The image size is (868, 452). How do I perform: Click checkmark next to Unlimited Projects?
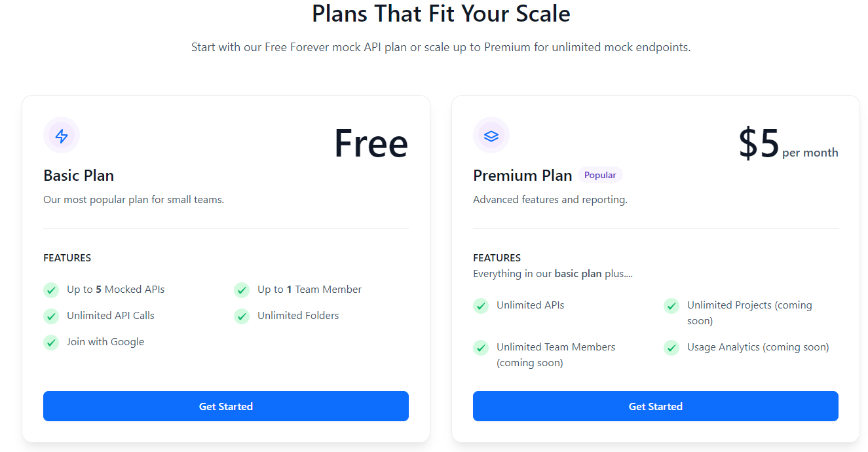click(671, 305)
